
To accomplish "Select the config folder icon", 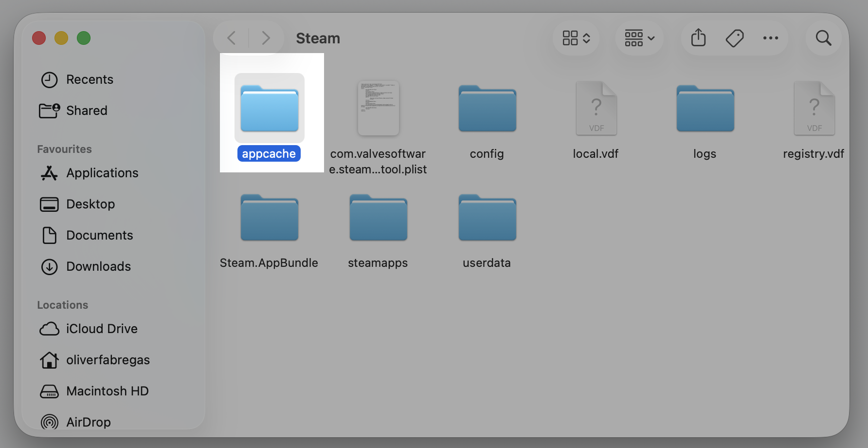I will (487, 109).
